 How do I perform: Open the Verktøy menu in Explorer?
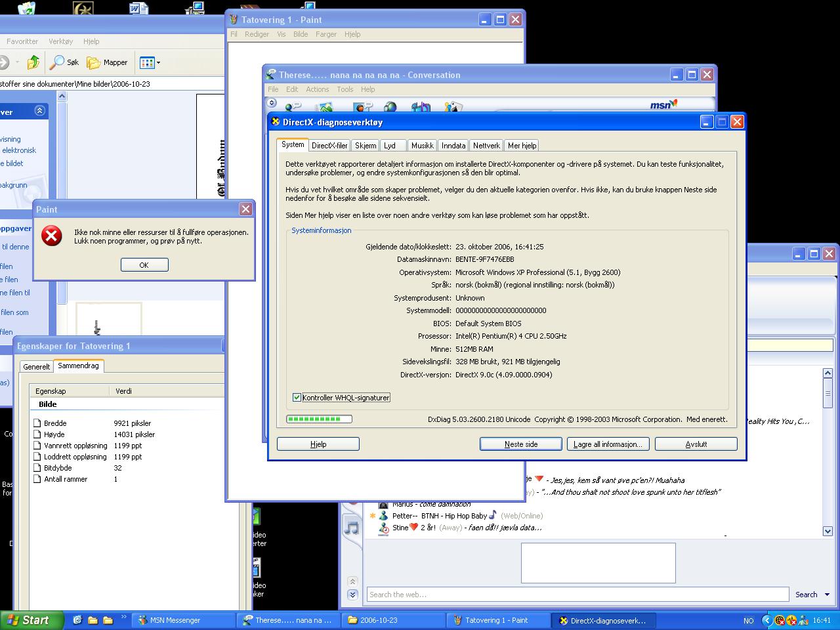point(60,41)
